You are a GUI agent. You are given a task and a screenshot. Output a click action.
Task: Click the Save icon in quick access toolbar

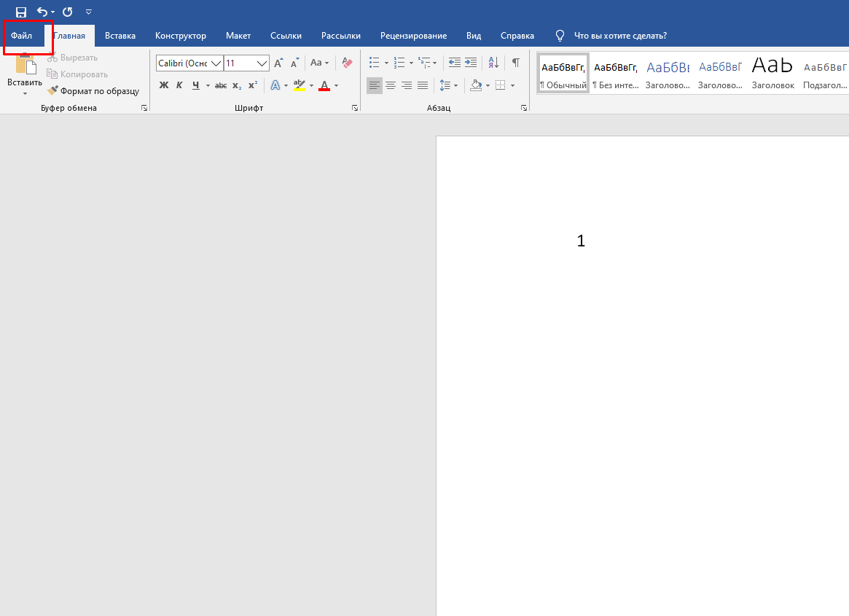pos(21,12)
